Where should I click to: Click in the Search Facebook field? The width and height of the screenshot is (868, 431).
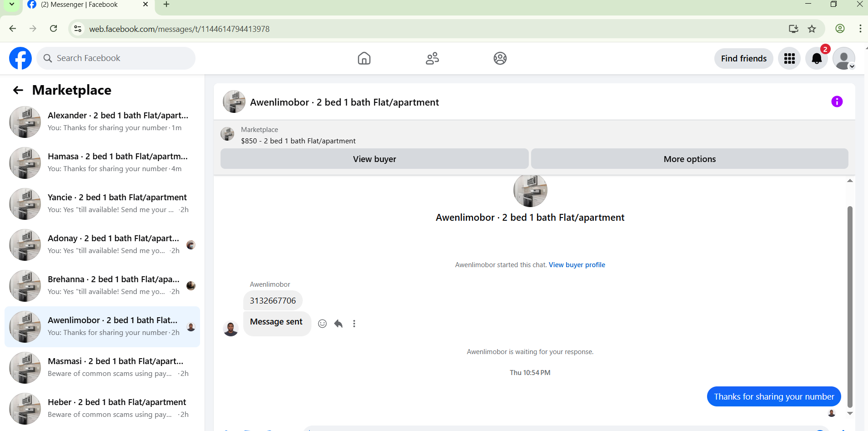[116, 58]
